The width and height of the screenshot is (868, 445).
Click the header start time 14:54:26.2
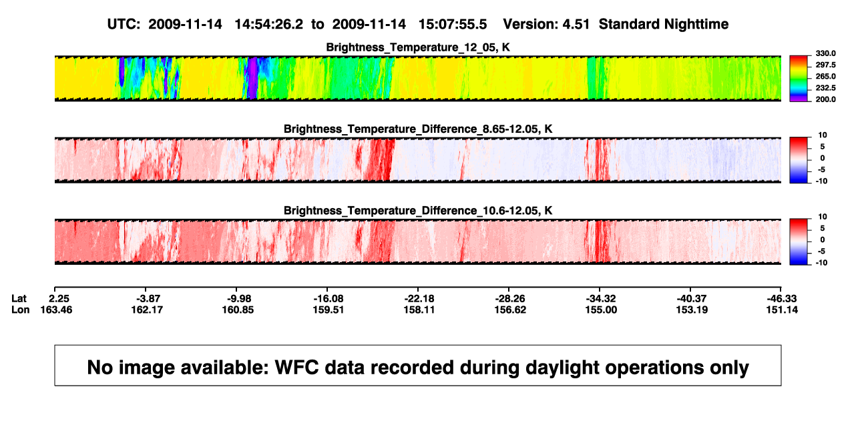pyautogui.click(x=270, y=24)
